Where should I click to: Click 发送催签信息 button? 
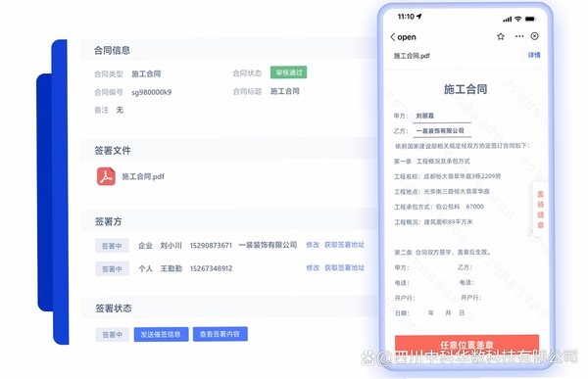point(161,334)
